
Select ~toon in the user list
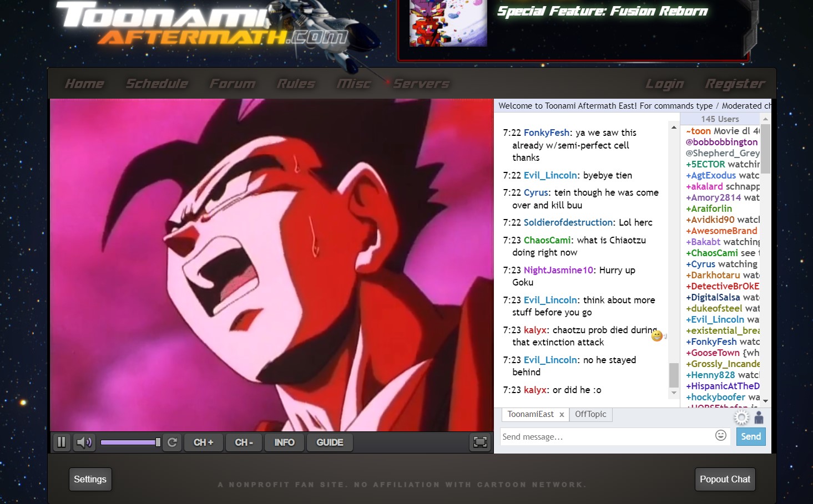coord(698,131)
